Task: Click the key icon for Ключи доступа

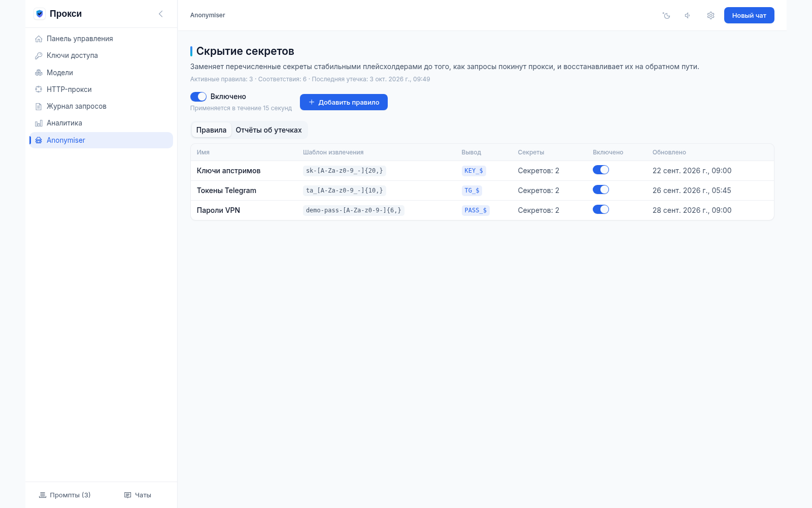Action: (39, 55)
